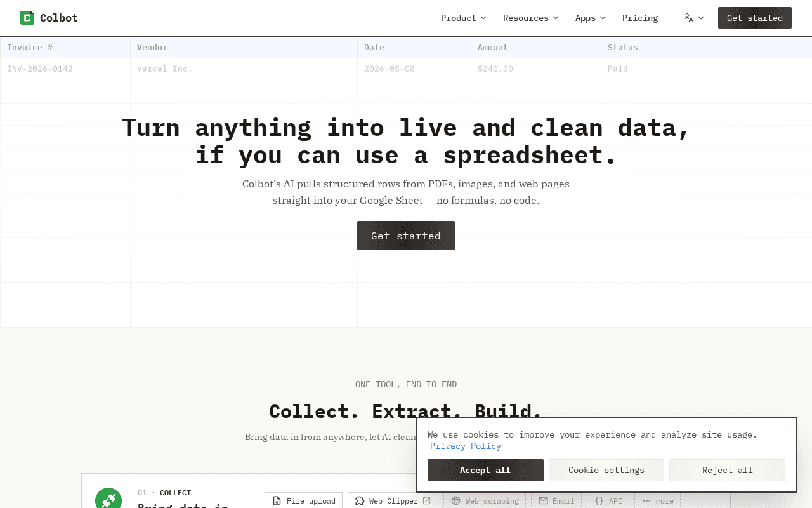Click the Web Clipper puzzle piece icon
The height and width of the screenshot is (508, 812).
point(360,501)
